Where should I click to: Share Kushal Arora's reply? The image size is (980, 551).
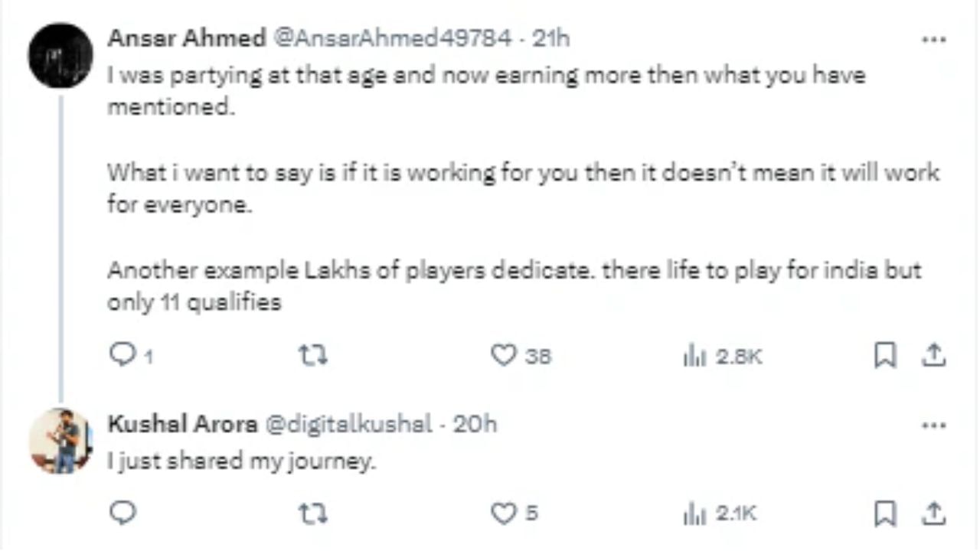pos(934,513)
